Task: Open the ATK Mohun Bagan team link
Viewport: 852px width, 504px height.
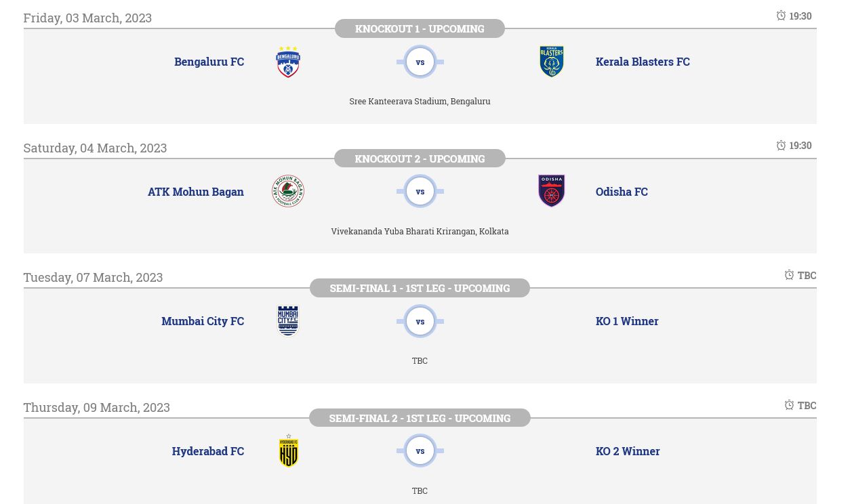Action: pyautogui.click(x=195, y=192)
